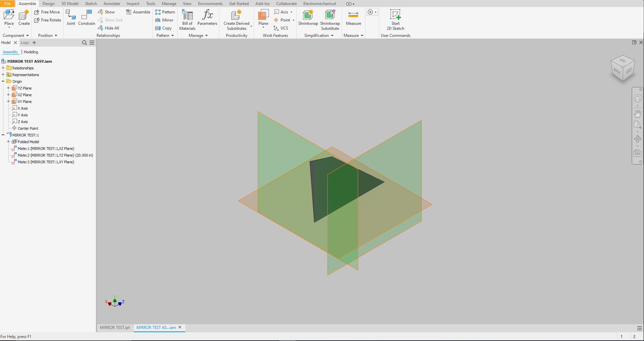Click Create Derived Substitutes
644x341 pixels.
coord(237,20)
